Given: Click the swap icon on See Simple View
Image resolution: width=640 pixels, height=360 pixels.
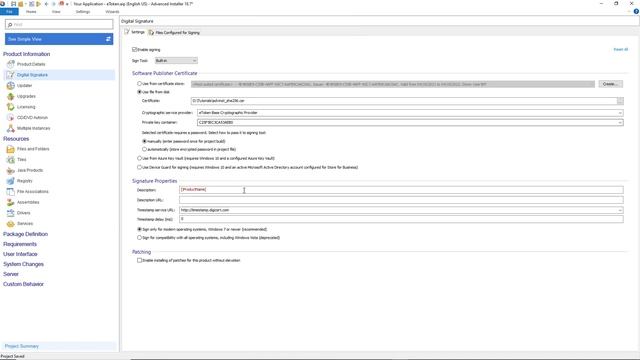Looking at the screenshot, I should [x=108, y=39].
